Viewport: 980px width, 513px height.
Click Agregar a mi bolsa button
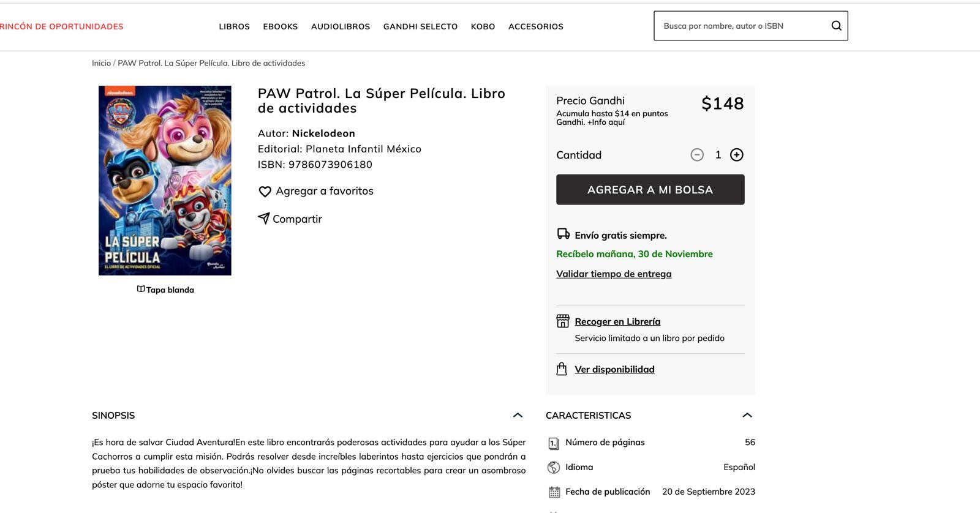(650, 190)
